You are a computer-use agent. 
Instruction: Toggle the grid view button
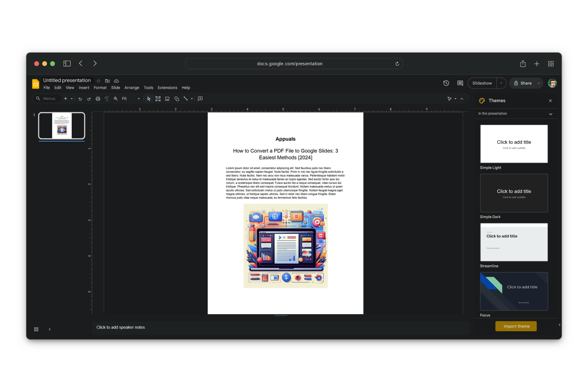click(36, 329)
